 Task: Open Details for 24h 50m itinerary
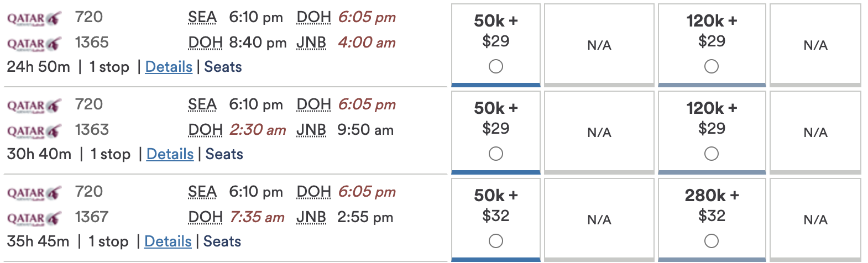coord(169,67)
